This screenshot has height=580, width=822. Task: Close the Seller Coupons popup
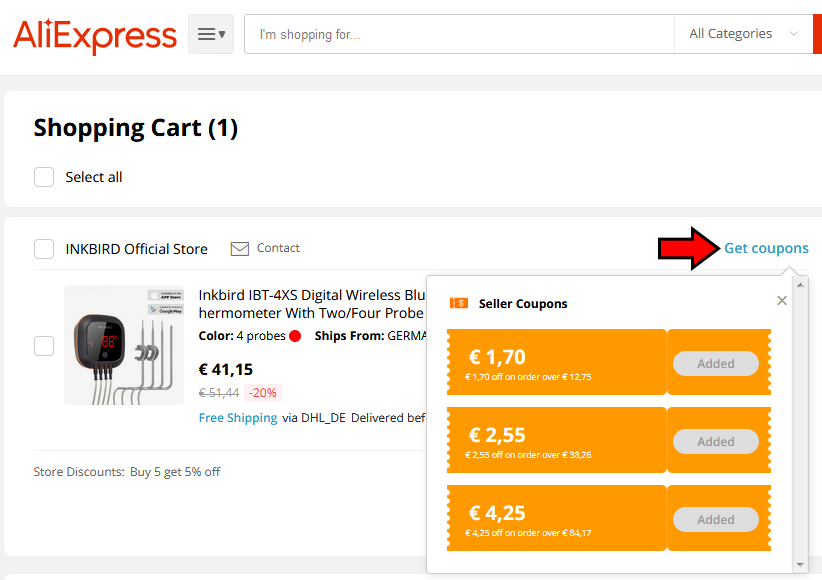point(782,300)
